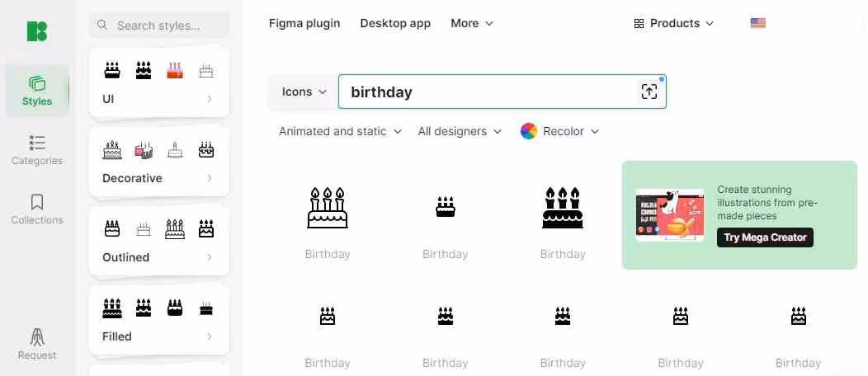The height and width of the screenshot is (376, 868).
Task: Open the Icons type dropdown
Action: 304,92
